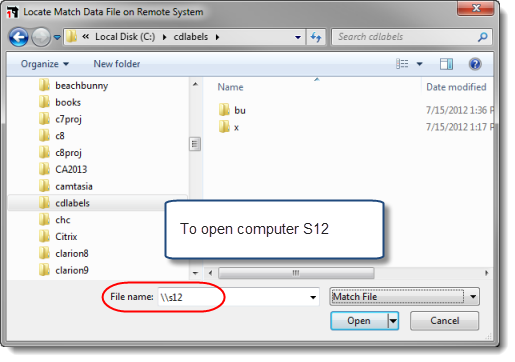Click the Open button

click(x=359, y=321)
